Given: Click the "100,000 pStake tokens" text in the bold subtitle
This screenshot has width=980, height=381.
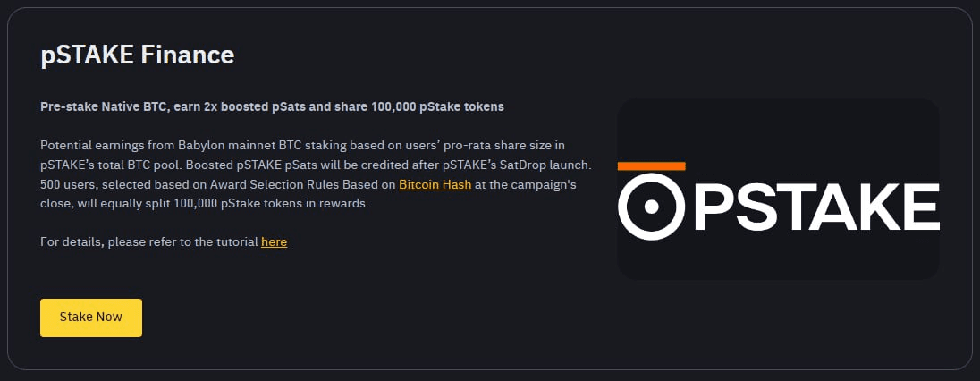Looking at the screenshot, I should tap(437, 107).
